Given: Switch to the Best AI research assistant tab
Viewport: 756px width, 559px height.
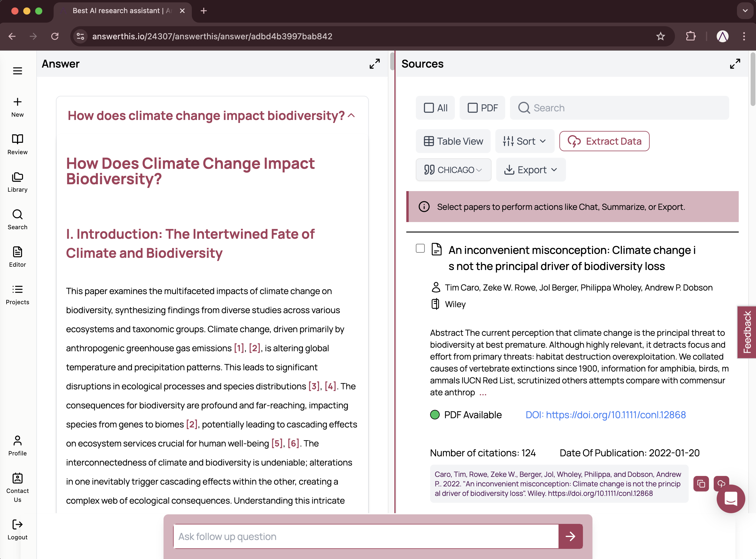Looking at the screenshot, I should (119, 10).
